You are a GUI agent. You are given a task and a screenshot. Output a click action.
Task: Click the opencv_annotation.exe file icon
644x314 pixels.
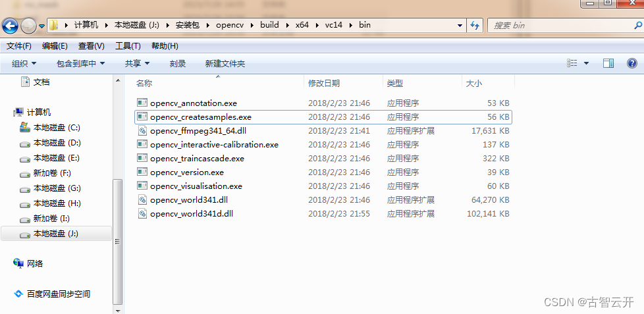click(142, 103)
